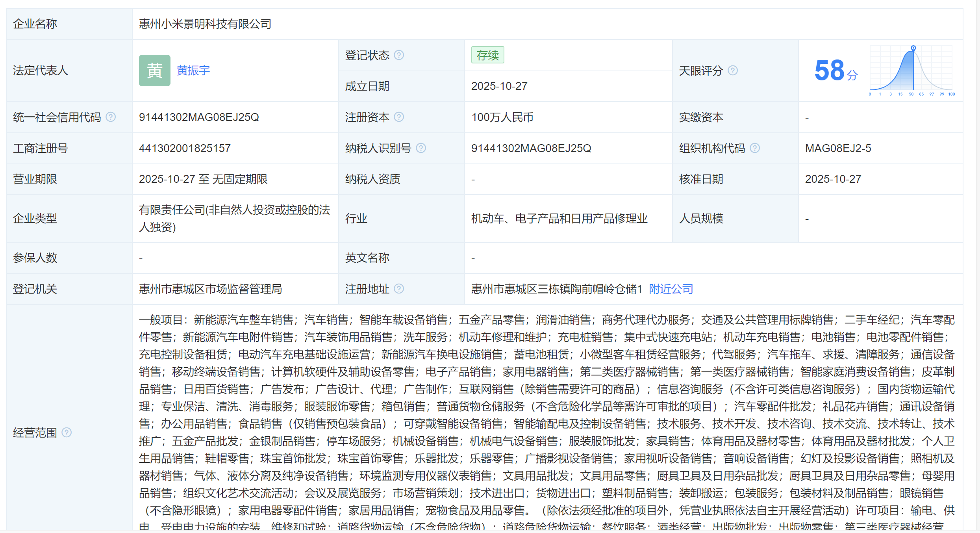Click the 核准日期 label cell
The width and height of the screenshot is (980, 533).
[735, 179]
